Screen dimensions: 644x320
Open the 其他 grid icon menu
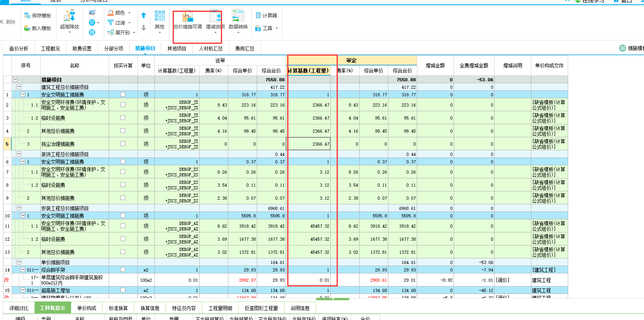click(x=160, y=21)
